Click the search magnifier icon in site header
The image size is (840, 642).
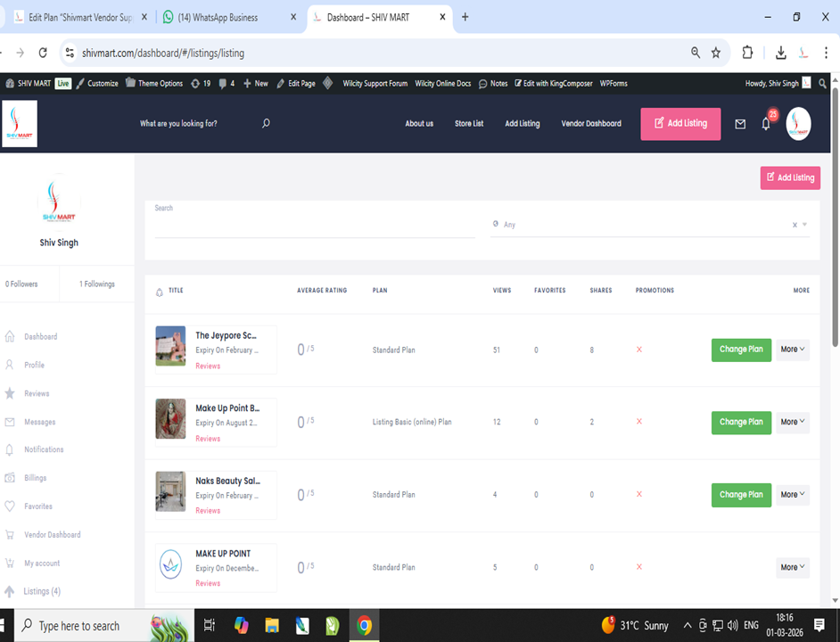click(x=266, y=124)
